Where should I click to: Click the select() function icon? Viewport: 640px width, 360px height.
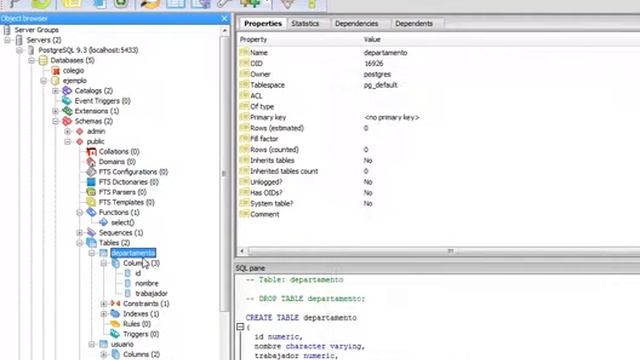[x=104, y=222]
